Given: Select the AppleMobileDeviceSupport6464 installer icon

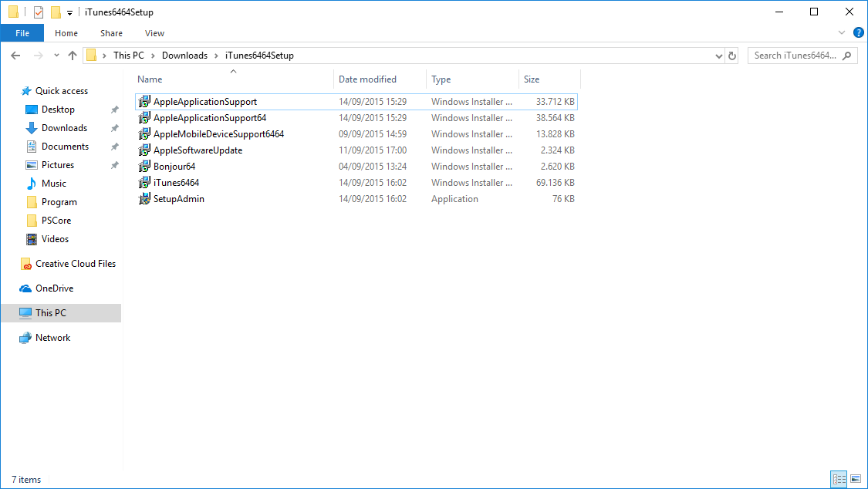Looking at the screenshot, I should pyautogui.click(x=144, y=134).
